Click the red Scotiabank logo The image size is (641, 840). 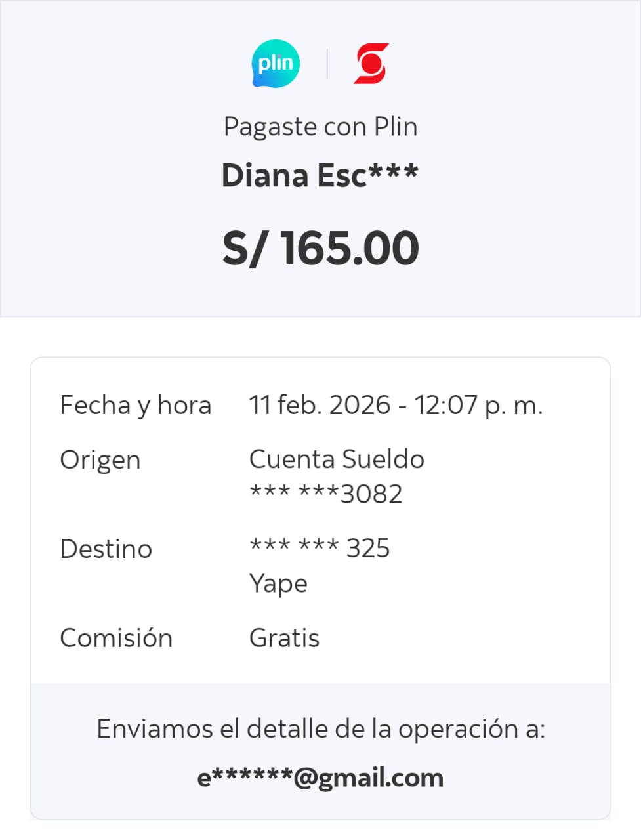pos(371,64)
